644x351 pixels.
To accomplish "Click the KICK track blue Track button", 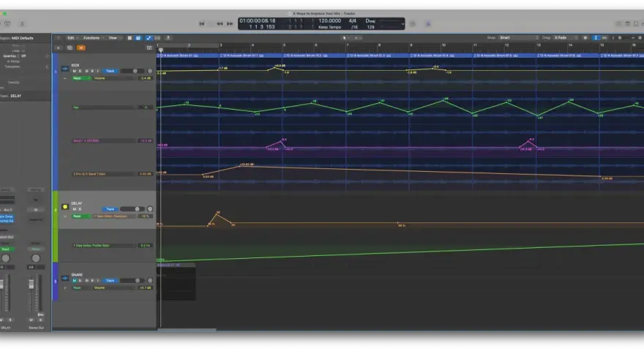I will pos(110,71).
